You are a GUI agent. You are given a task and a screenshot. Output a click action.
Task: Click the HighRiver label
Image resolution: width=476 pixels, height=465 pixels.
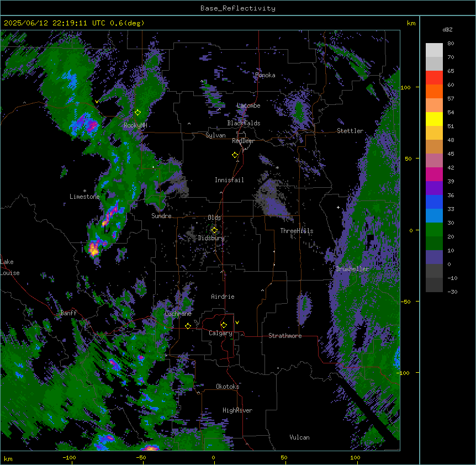click(x=237, y=410)
